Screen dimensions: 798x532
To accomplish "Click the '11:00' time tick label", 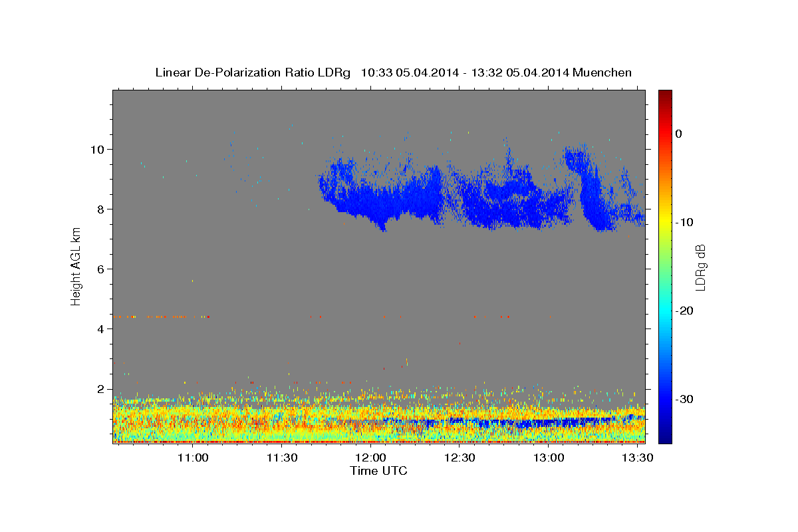I will [x=193, y=458].
